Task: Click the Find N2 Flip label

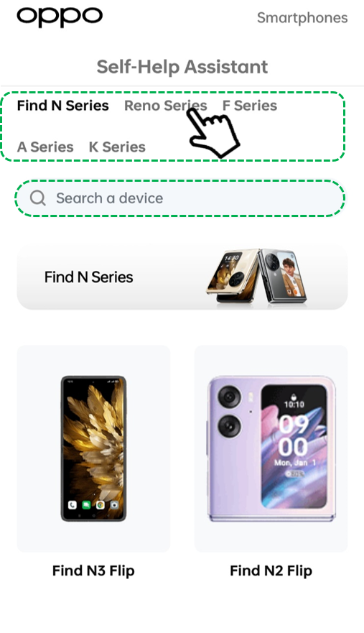Action: coord(271,570)
